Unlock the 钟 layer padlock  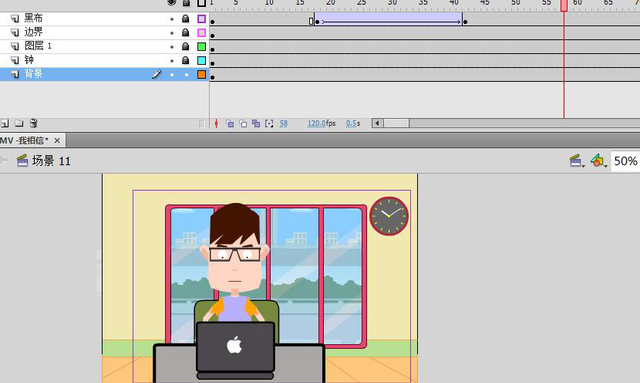coord(185,60)
